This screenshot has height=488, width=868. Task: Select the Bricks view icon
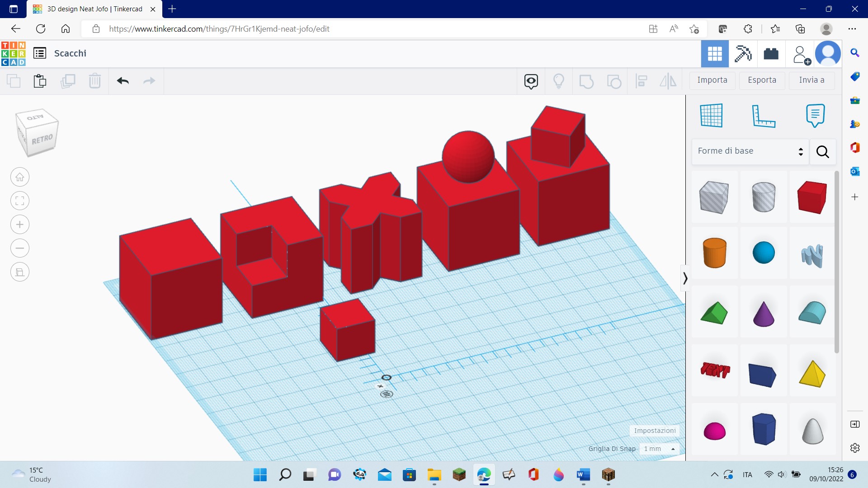(x=771, y=54)
